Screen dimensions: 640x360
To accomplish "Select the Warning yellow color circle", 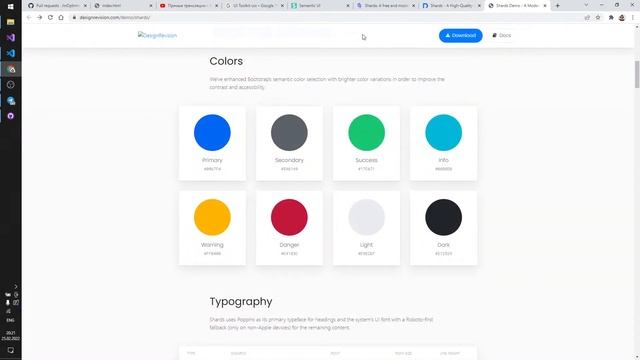I will pyautogui.click(x=212, y=217).
